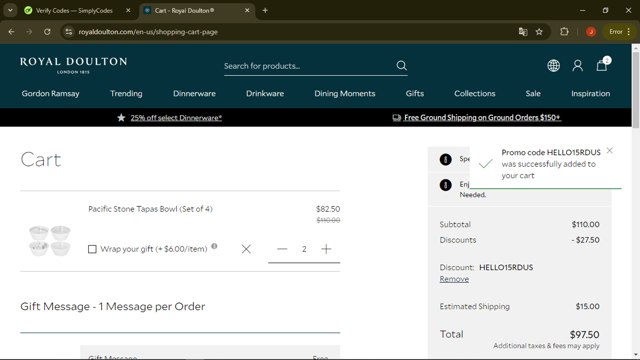Decrease quantity with the minus button
This screenshot has width=640, height=360.
pos(282,249)
